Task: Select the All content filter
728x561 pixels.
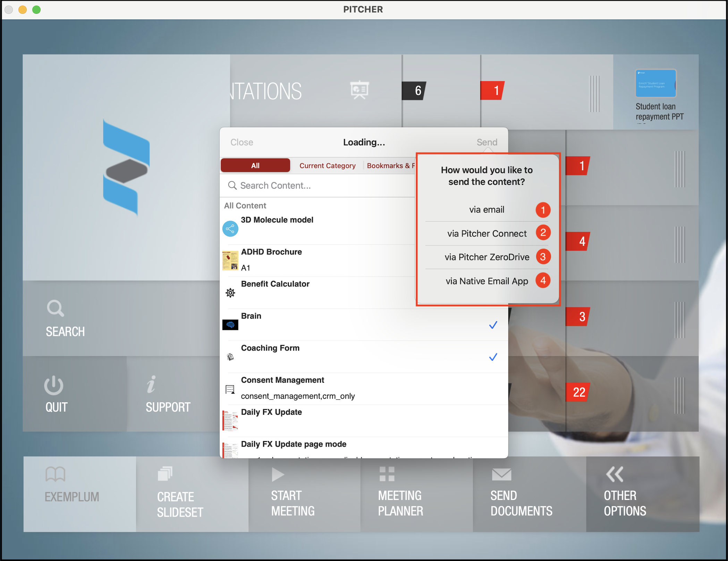Action: pos(255,165)
